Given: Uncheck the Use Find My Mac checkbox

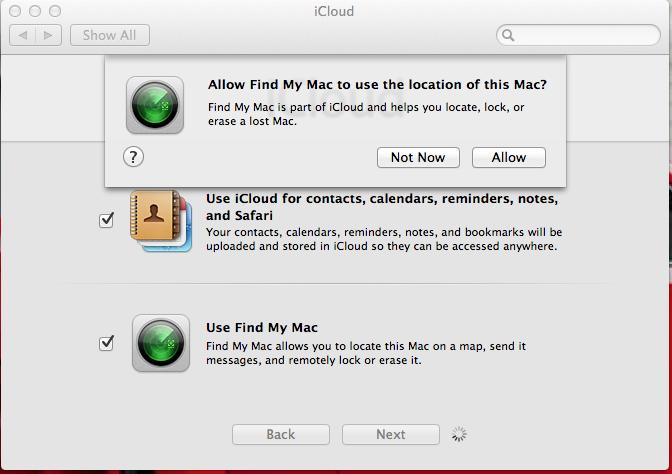Looking at the screenshot, I should 106,343.
